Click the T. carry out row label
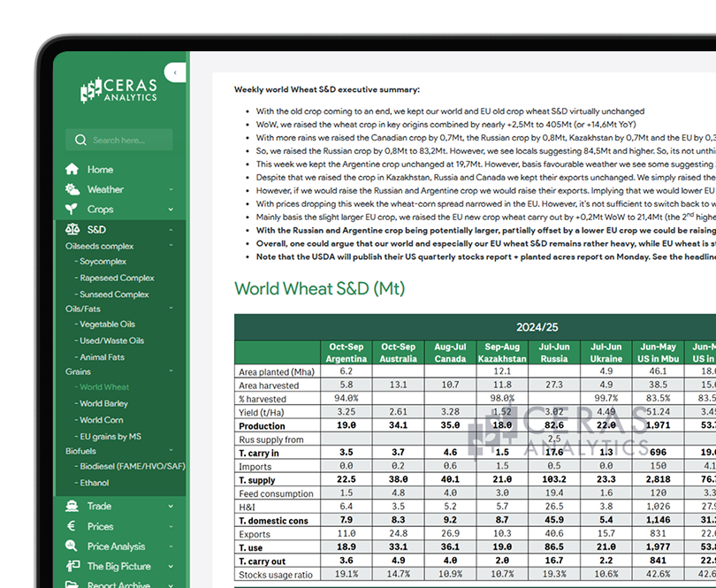 [263, 561]
